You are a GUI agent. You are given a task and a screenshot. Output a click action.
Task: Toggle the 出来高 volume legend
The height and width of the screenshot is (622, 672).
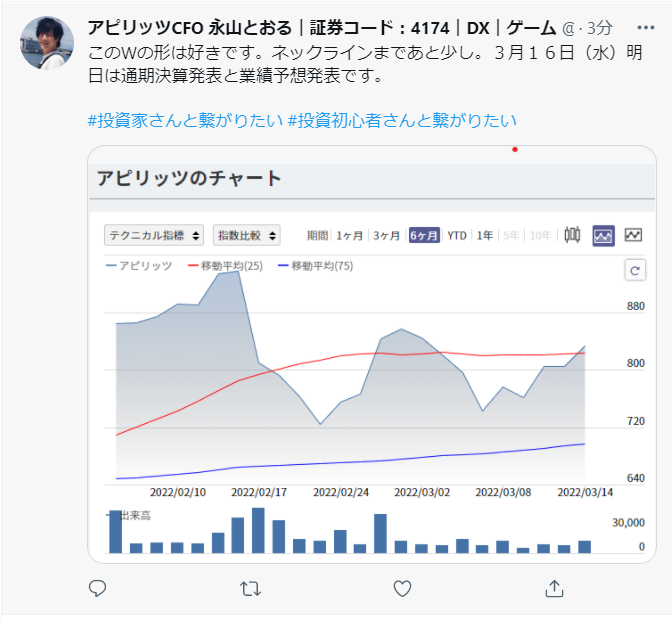(129, 515)
